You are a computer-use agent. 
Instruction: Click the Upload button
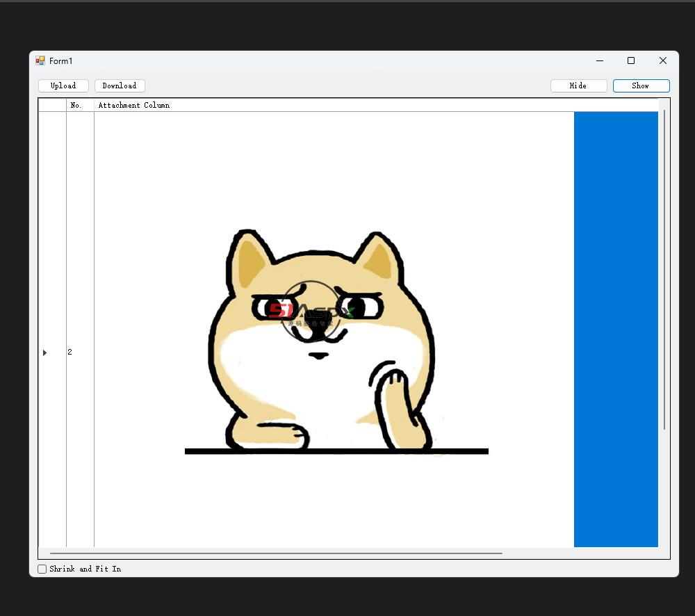pyautogui.click(x=63, y=86)
